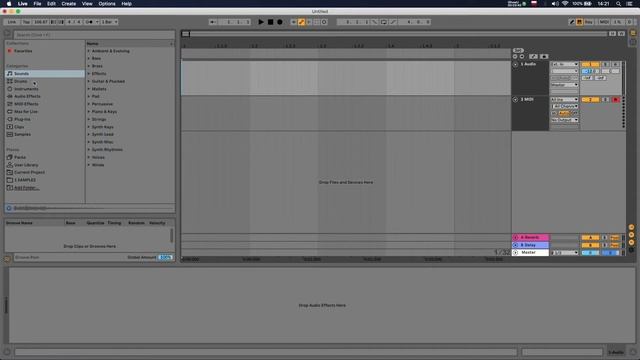Screen dimensions: 640x360
Task: Expand the Mallets folder
Action: (x=89, y=89)
